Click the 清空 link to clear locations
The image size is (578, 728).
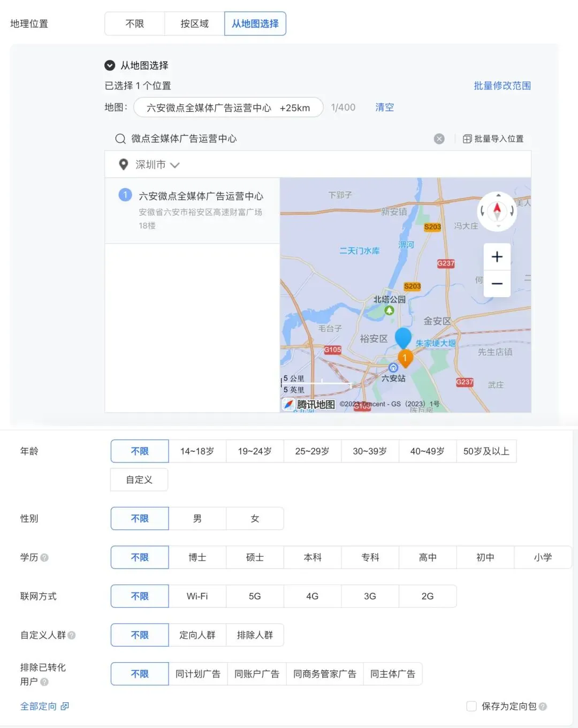tap(384, 107)
